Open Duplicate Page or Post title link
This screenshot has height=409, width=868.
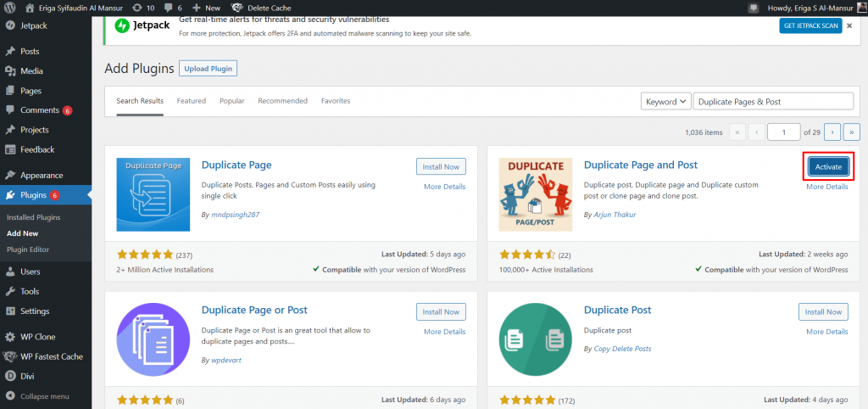coord(254,310)
